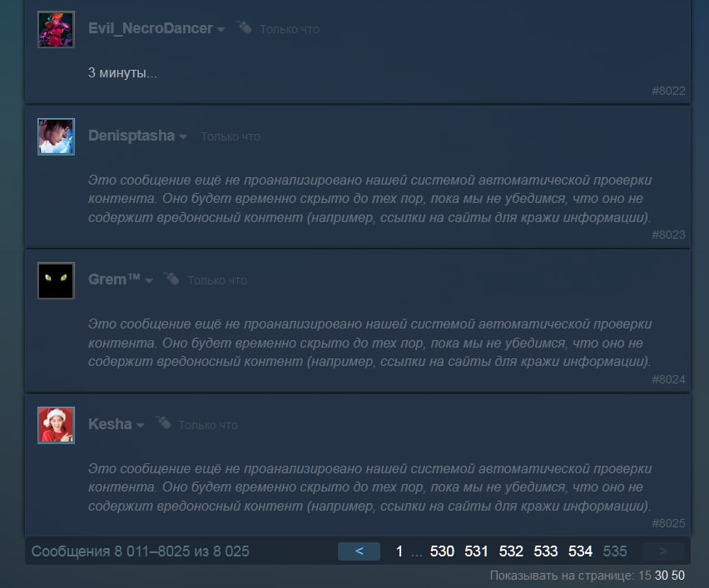The height and width of the screenshot is (588, 709).
Task: Expand the dropdown arrow next to Denisptasha
Action: (183, 137)
